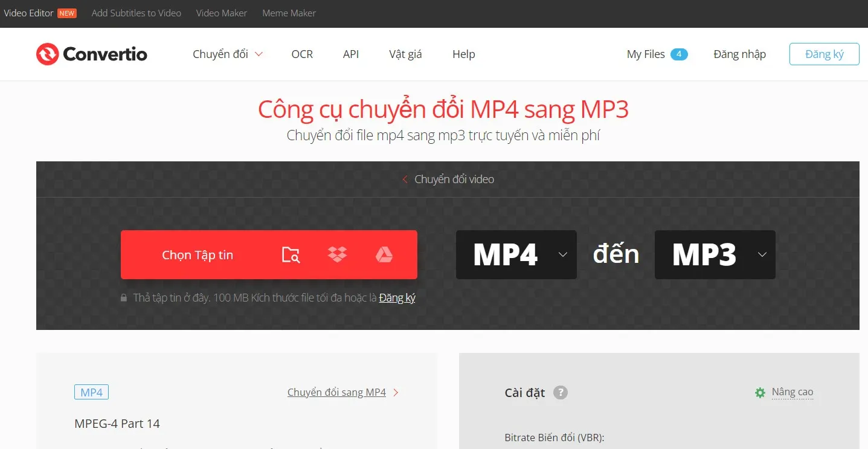This screenshot has height=449, width=868.
Task: Choose a file from Google Drive
Action: [x=384, y=254]
